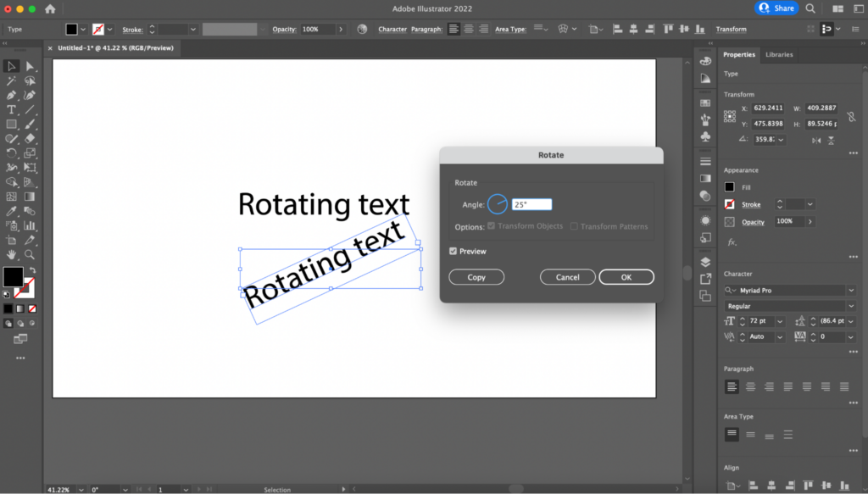868x494 pixels.
Task: Click Copy in the Rotate dialog
Action: point(476,277)
